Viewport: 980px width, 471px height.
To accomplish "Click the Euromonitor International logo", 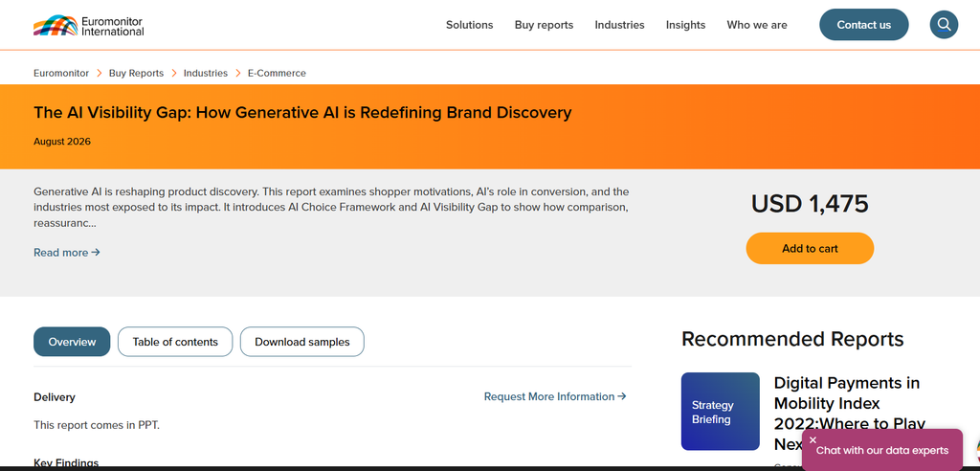I will pos(89,26).
